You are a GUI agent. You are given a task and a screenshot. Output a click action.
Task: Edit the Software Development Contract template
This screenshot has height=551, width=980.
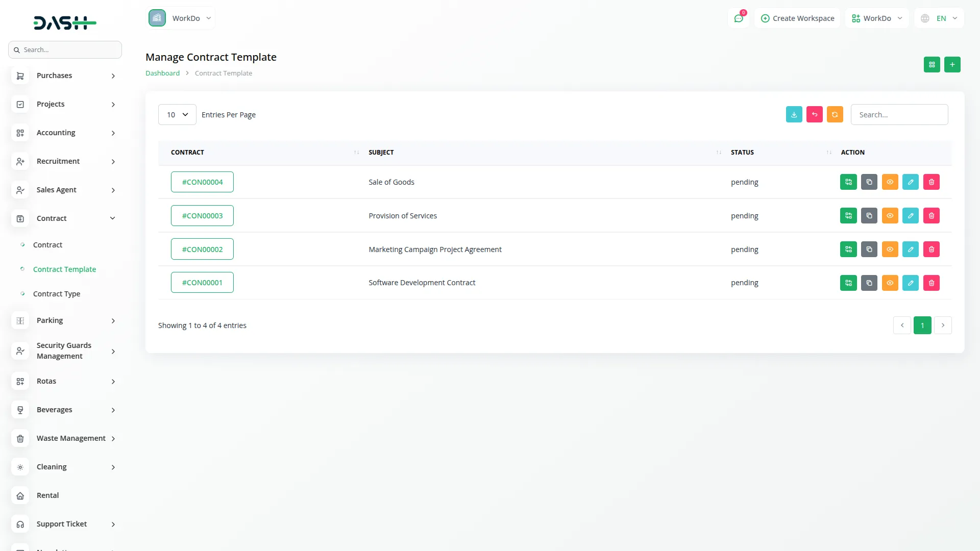click(911, 283)
